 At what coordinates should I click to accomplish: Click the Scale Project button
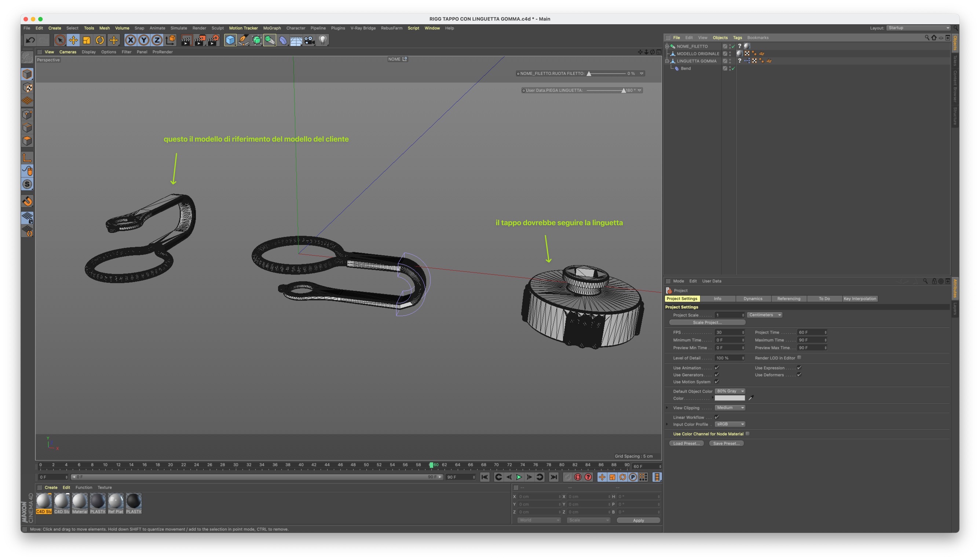point(707,322)
